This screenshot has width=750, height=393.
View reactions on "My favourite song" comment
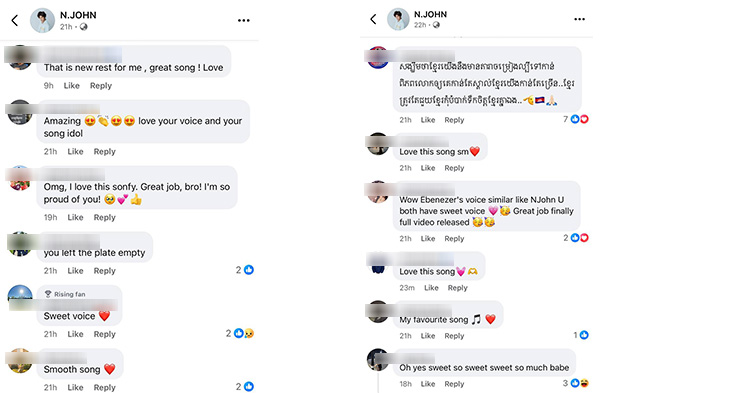[x=581, y=335]
